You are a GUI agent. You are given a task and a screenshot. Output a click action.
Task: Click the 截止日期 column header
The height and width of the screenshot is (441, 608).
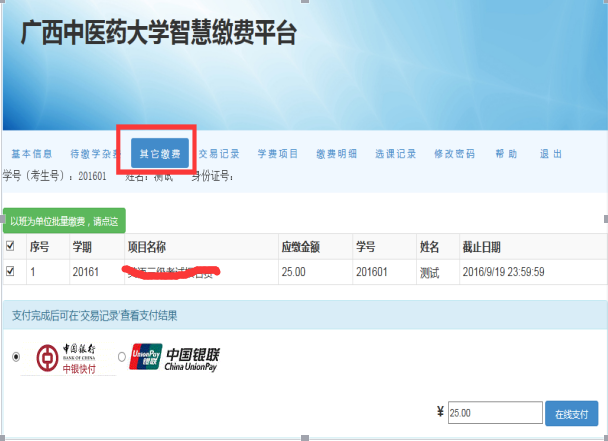coord(483,246)
